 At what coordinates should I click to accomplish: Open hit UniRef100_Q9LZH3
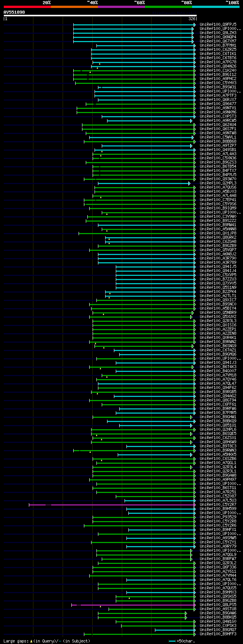218,33
